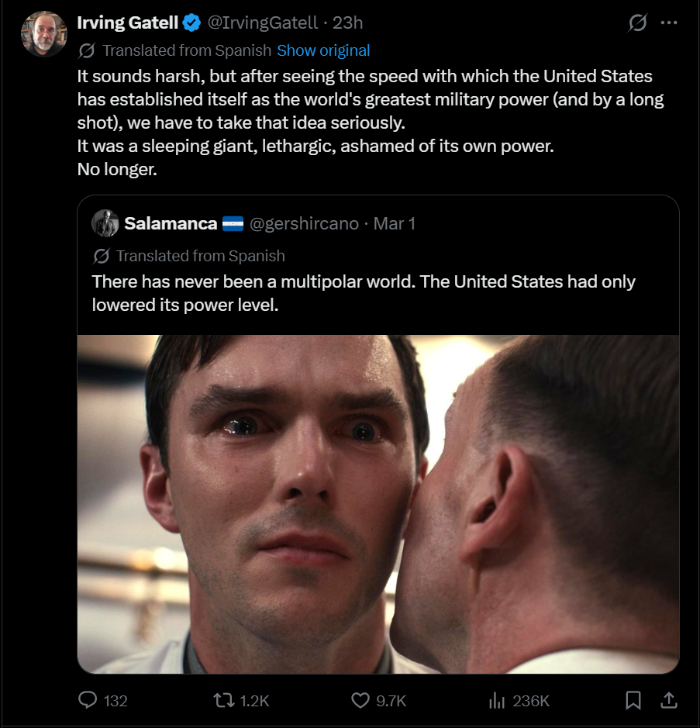Open the three-dot more options menu
The width and height of the screenshot is (700, 728).
click(669, 23)
